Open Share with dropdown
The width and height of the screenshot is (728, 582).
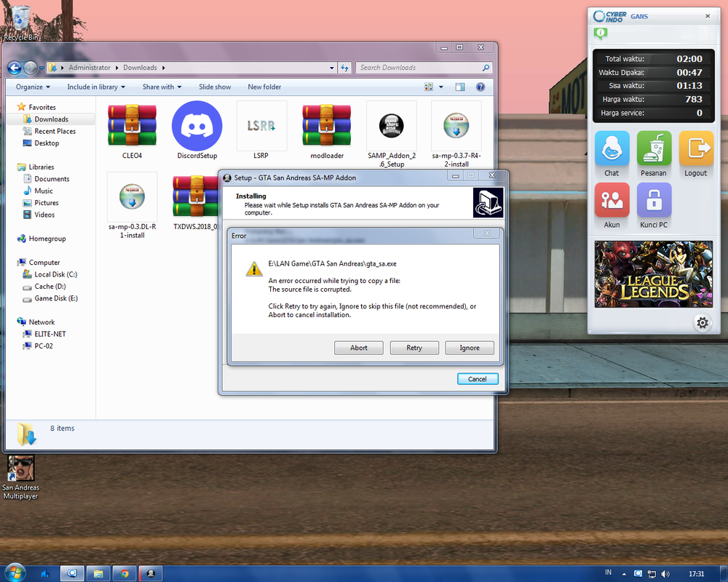pyautogui.click(x=162, y=87)
